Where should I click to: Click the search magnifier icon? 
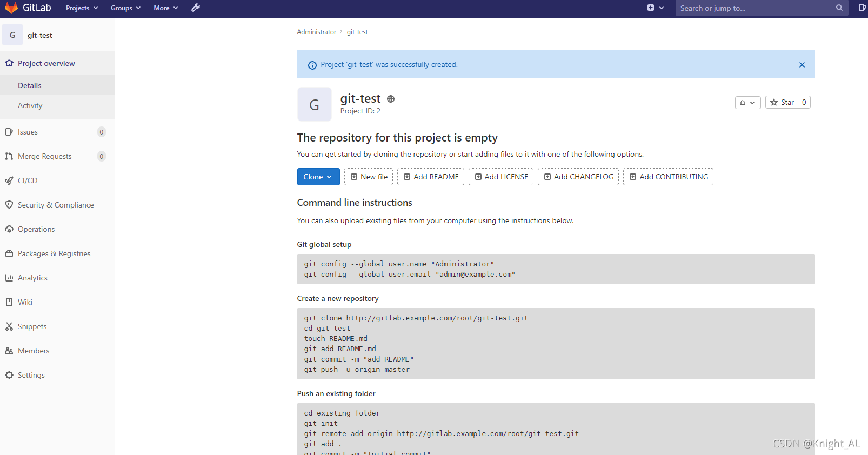coord(839,8)
